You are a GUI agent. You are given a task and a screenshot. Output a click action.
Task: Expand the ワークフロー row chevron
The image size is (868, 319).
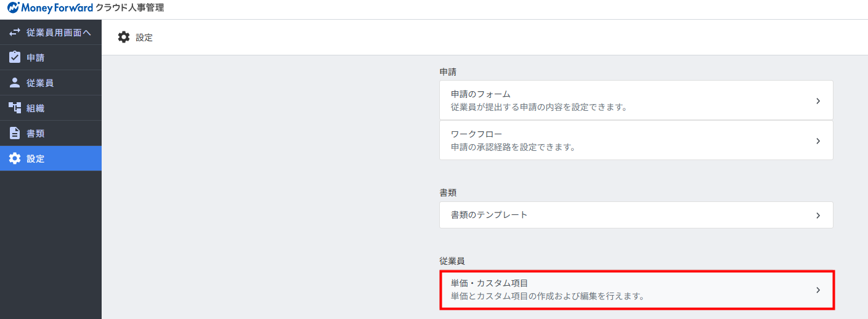pyautogui.click(x=817, y=141)
